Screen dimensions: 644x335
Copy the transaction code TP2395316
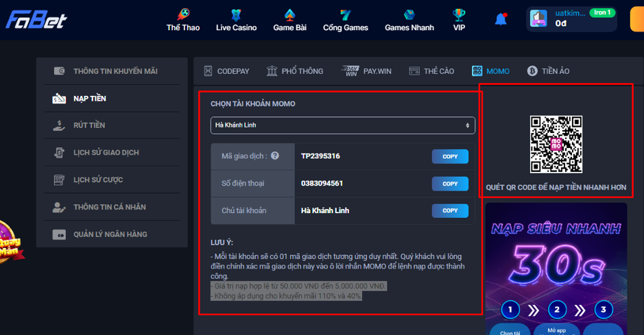pos(450,156)
